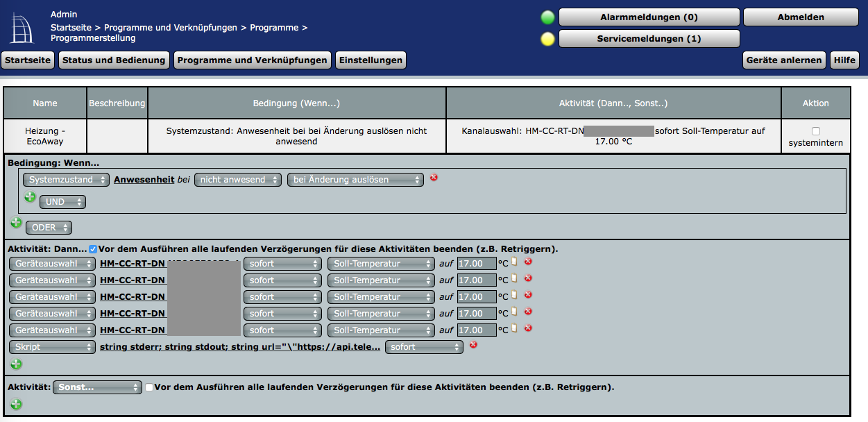Screen dimensions: 868x422
Task: Click the 'Heizung - EcoAway' program name cell
Action: pos(45,136)
